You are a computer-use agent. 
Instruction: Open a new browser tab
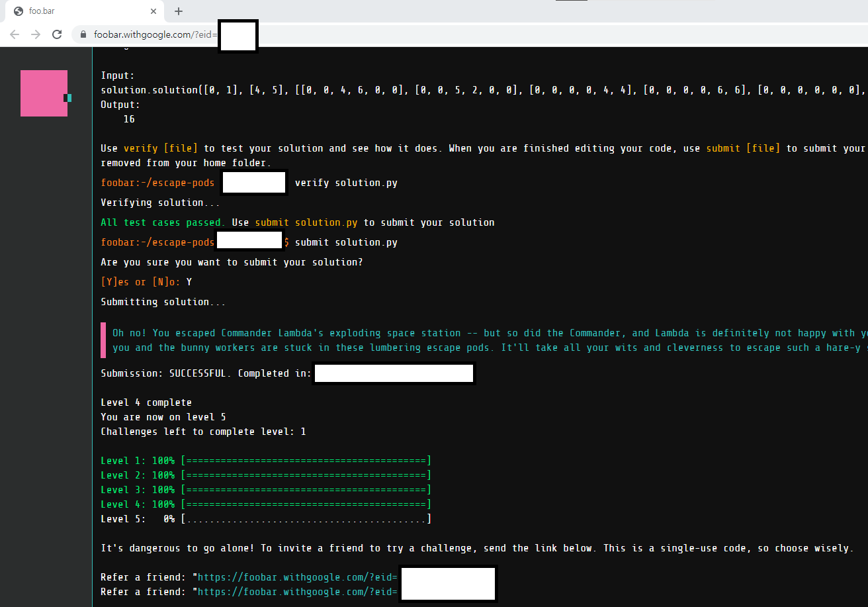click(179, 11)
